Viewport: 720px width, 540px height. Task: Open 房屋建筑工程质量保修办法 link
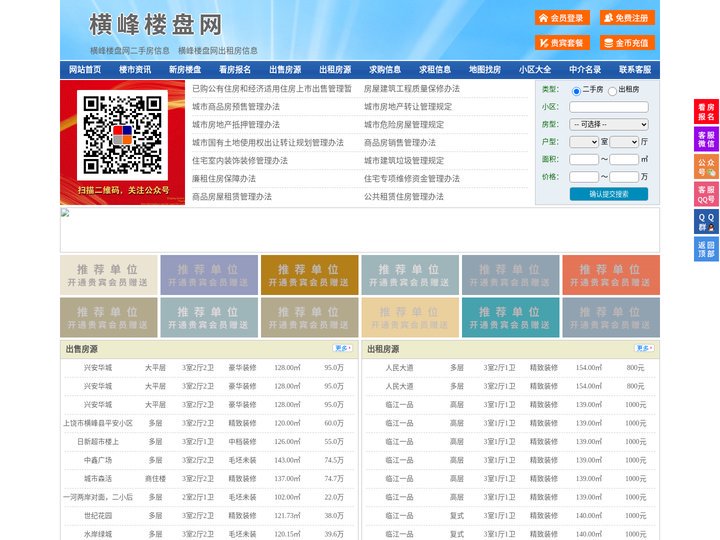pos(412,89)
